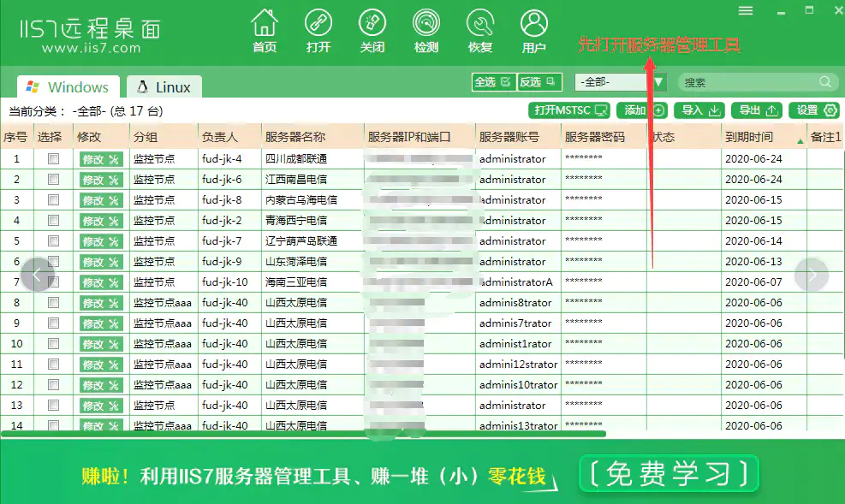
Task: Show previous slide with left arrow
Action: [x=37, y=275]
